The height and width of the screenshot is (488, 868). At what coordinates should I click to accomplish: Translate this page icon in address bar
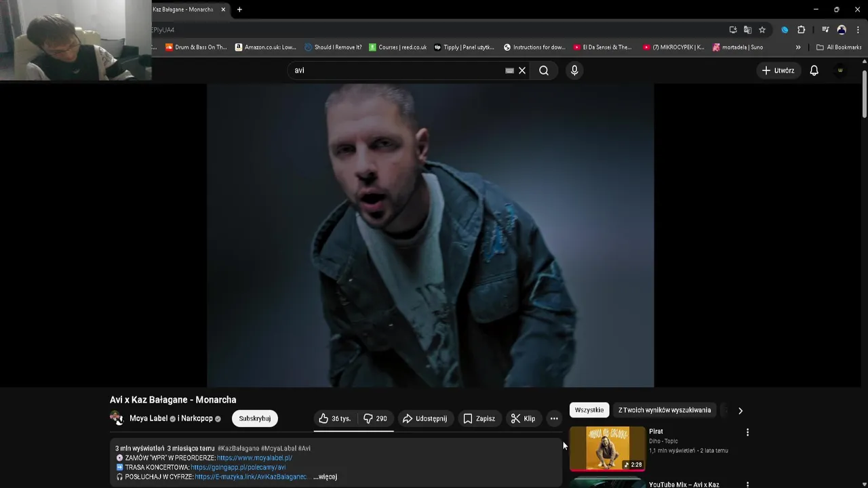[747, 30]
